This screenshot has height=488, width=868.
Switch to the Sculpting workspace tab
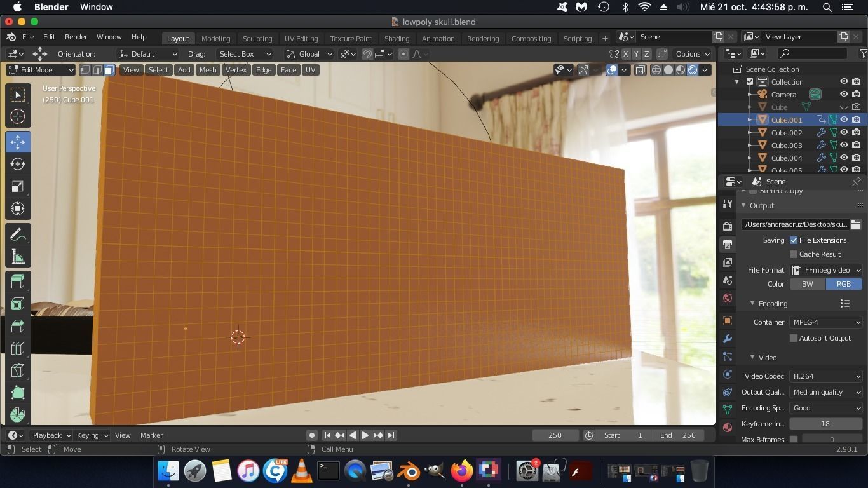coord(257,38)
